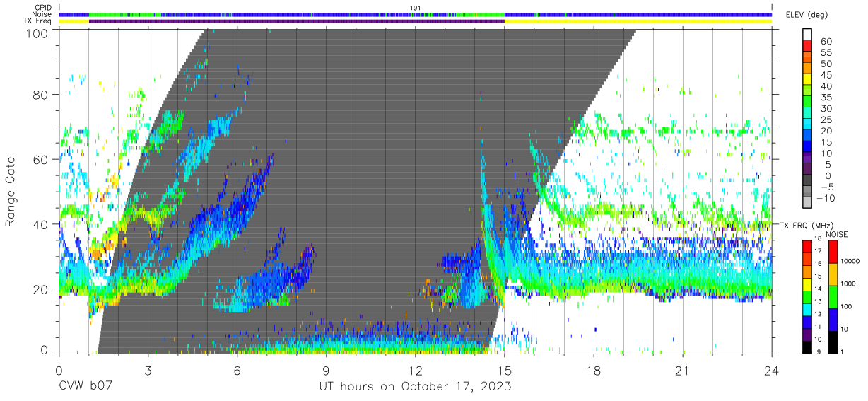Click the "21" tick on UT hours axis
The image size is (868, 401).
[x=683, y=371]
